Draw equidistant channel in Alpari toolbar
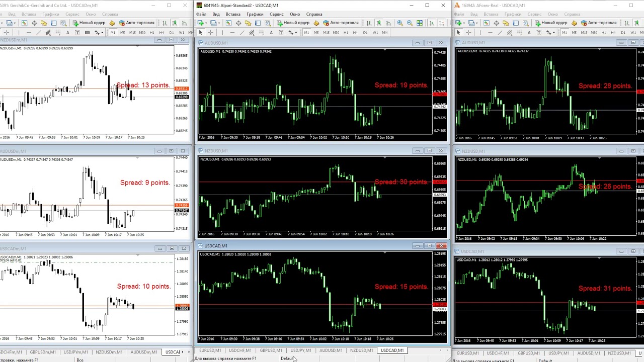 click(x=252, y=32)
